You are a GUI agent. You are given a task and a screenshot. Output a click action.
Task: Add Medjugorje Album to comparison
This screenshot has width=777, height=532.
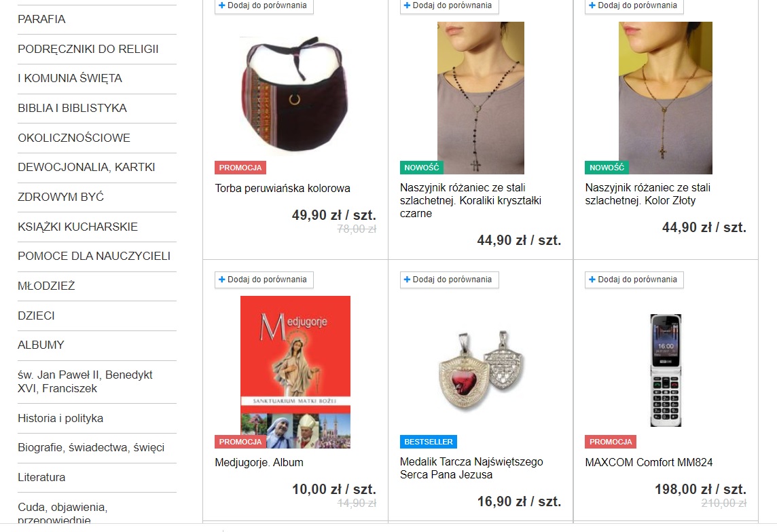(264, 280)
